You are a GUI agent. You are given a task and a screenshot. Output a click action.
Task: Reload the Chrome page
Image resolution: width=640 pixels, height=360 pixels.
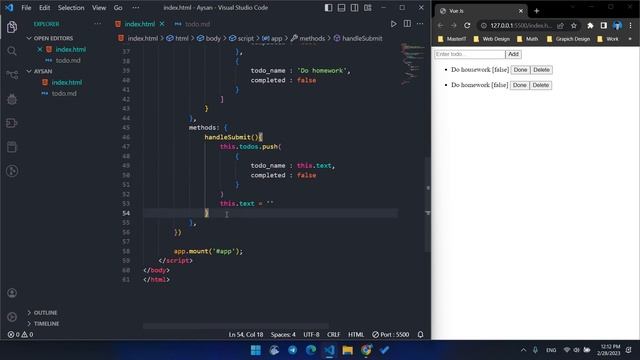coord(467,25)
